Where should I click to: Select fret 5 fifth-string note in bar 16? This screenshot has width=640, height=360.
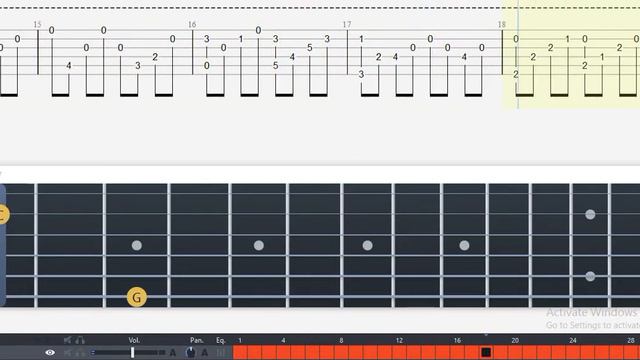(x=276, y=65)
